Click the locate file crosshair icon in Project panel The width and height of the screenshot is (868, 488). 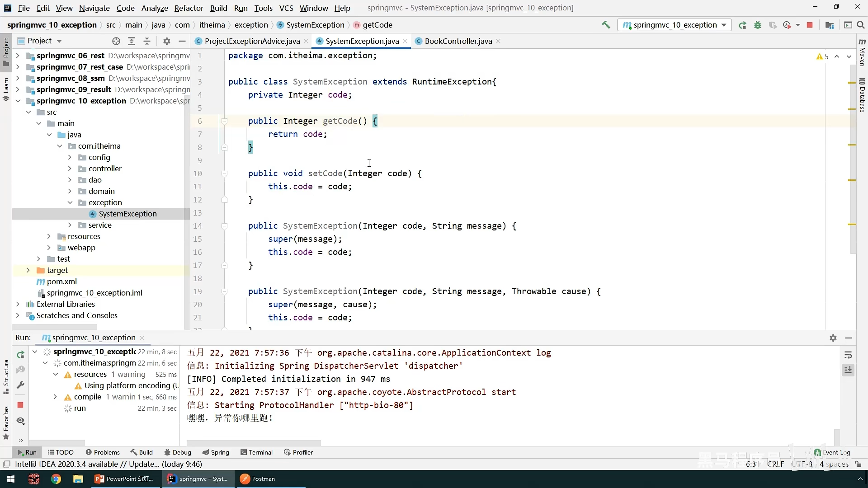point(116,41)
